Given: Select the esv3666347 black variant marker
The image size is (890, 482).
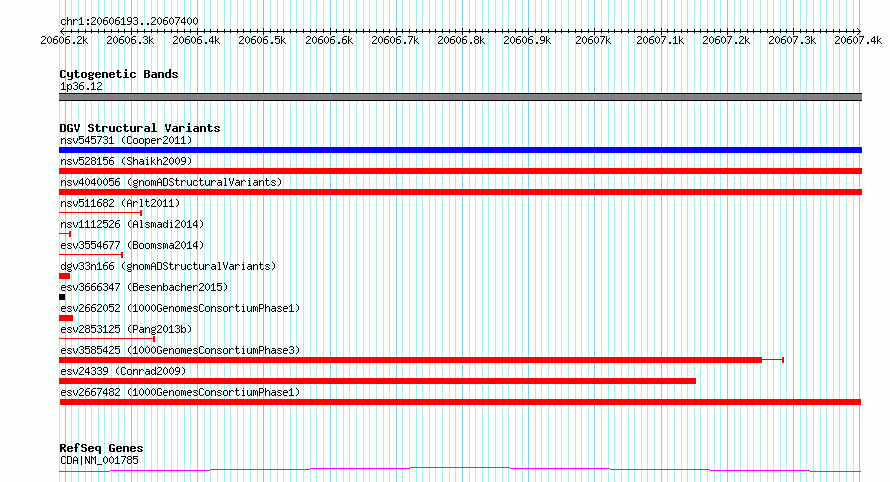Looking at the screenshot, I should (62, 297).
